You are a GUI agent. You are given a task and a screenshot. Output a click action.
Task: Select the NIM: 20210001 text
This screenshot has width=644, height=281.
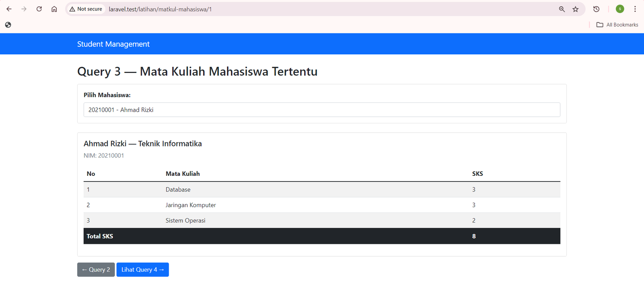pos(104,156)
